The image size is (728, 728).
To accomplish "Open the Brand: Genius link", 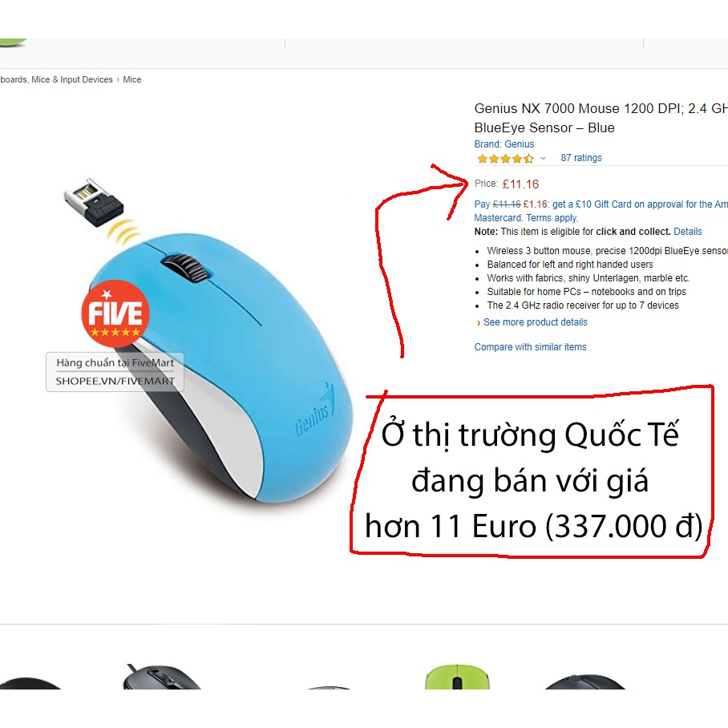I will 504,144.
